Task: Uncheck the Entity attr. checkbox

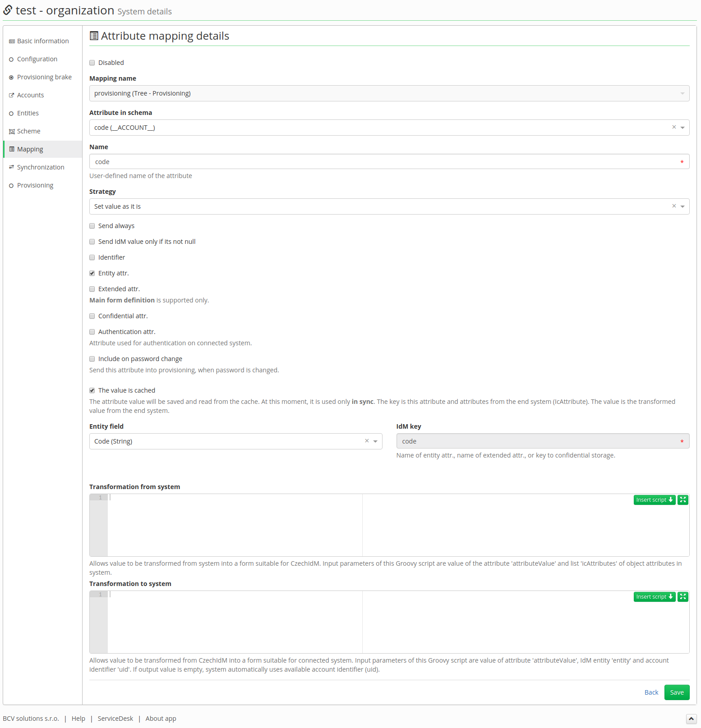Action: (x=92, y=273)
